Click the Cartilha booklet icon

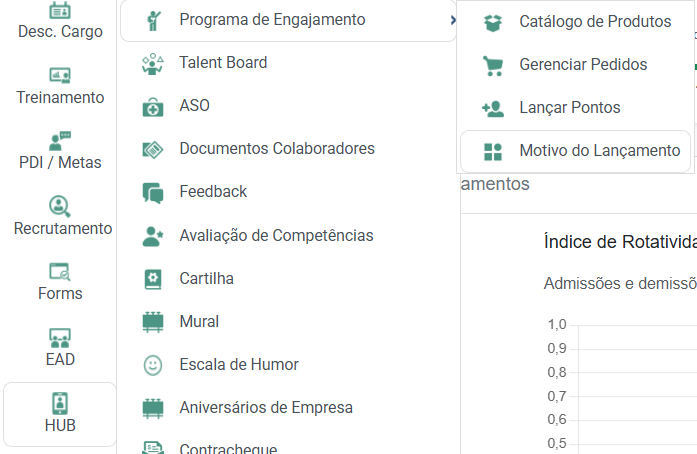153,279
